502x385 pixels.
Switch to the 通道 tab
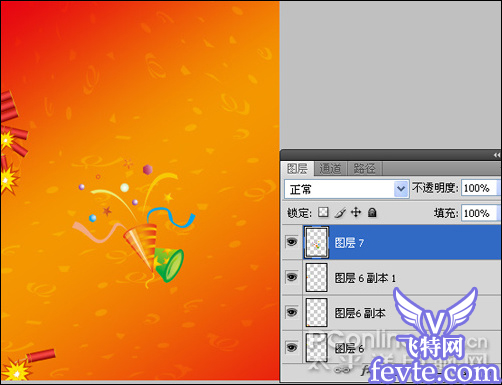(330, 169)
